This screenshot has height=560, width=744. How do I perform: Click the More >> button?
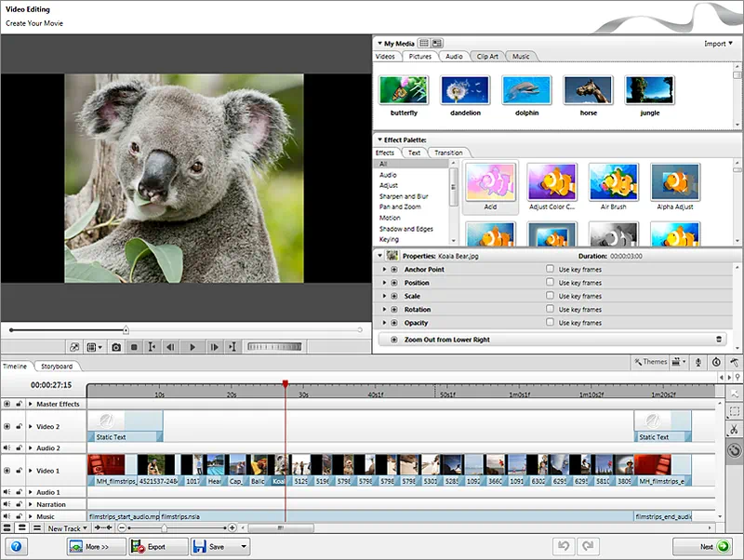tap(97, 546)
